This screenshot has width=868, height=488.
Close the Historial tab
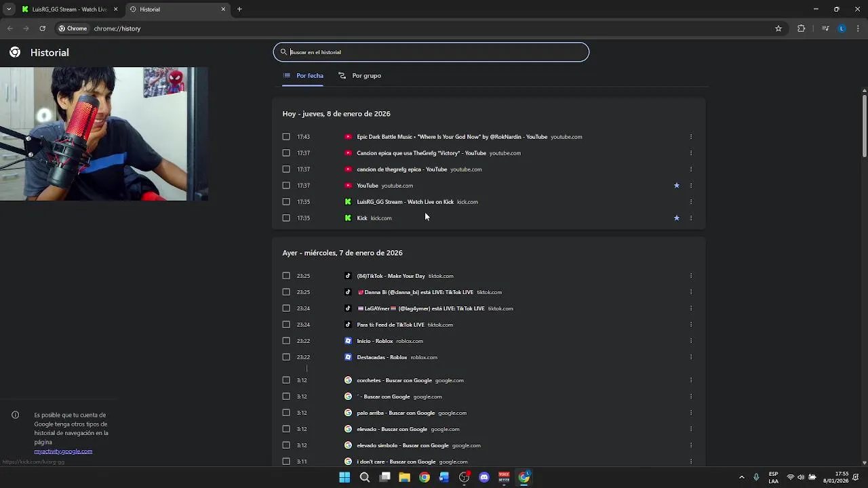223,9
